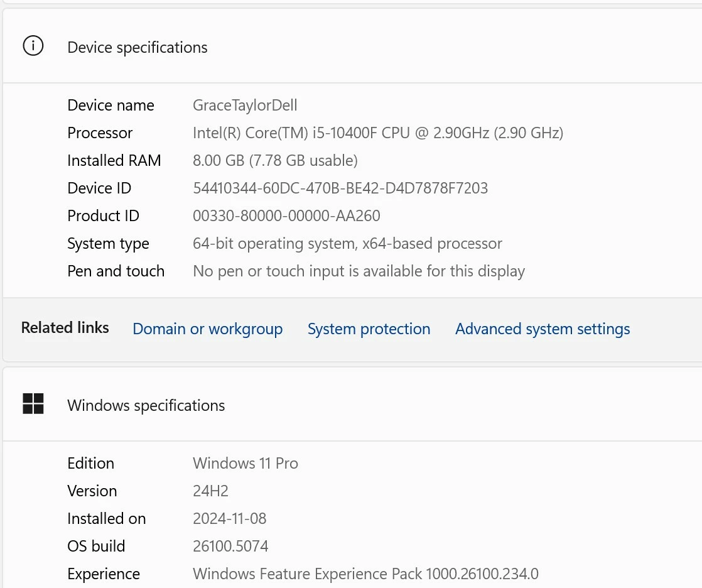This screenshot has height=588, width=702.
Task: Select the edition value Windows 11 Pro
Action: coord(246,464)
